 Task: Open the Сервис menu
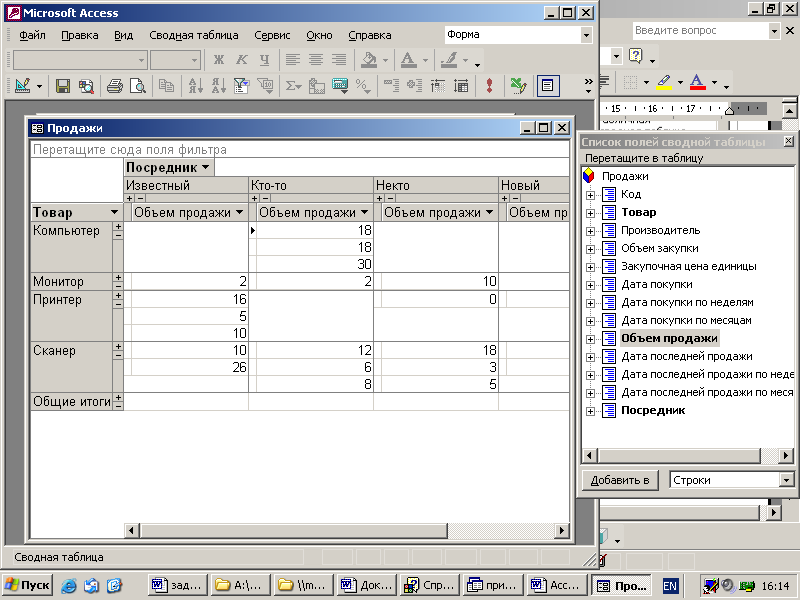pyautogui.click(x=272, y=35)
